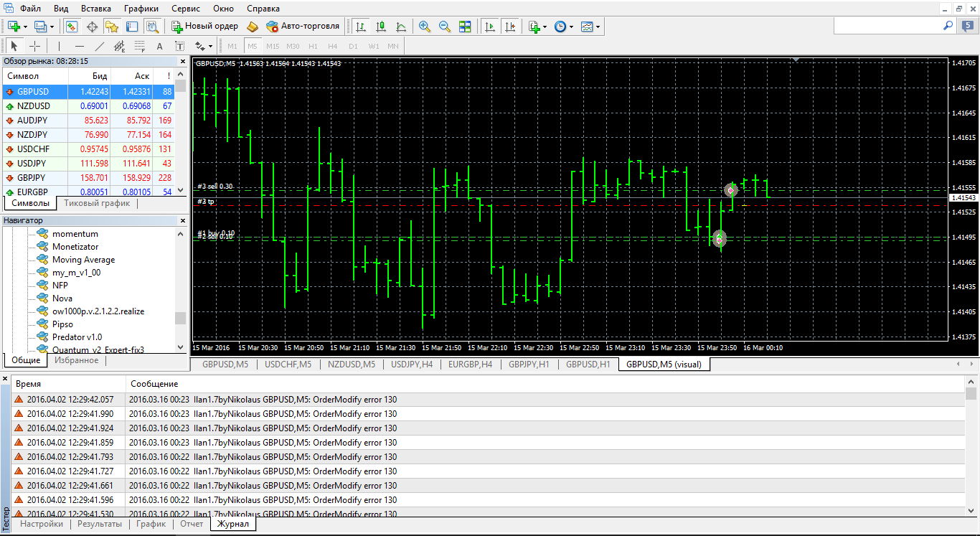Toggle the Data Window crosshair icon
The image size is (980, 536).
pyautogui.click(x=92, y=27)
